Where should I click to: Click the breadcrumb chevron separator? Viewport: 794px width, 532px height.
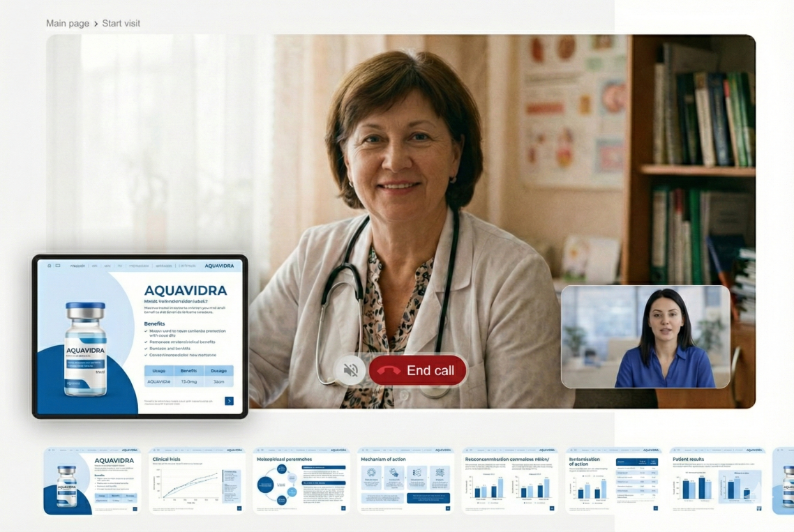[96, 24]
